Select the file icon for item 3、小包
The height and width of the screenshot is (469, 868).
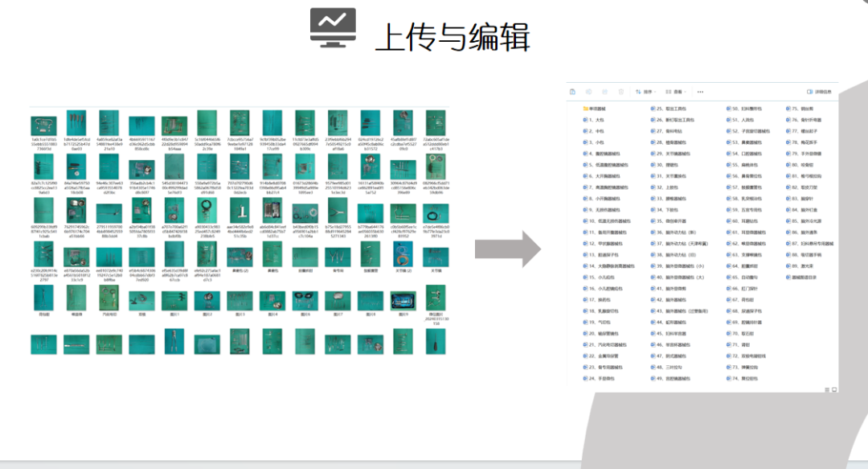point(585,142)
